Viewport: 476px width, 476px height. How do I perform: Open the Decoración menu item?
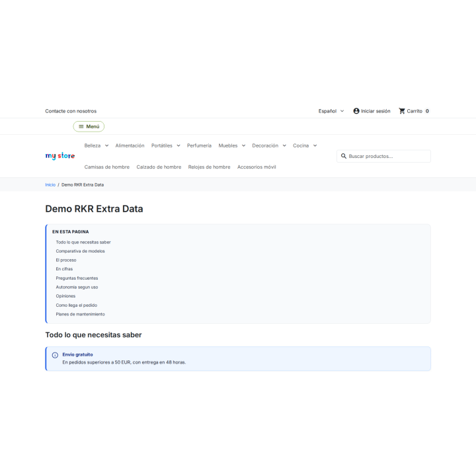point(265,145)
